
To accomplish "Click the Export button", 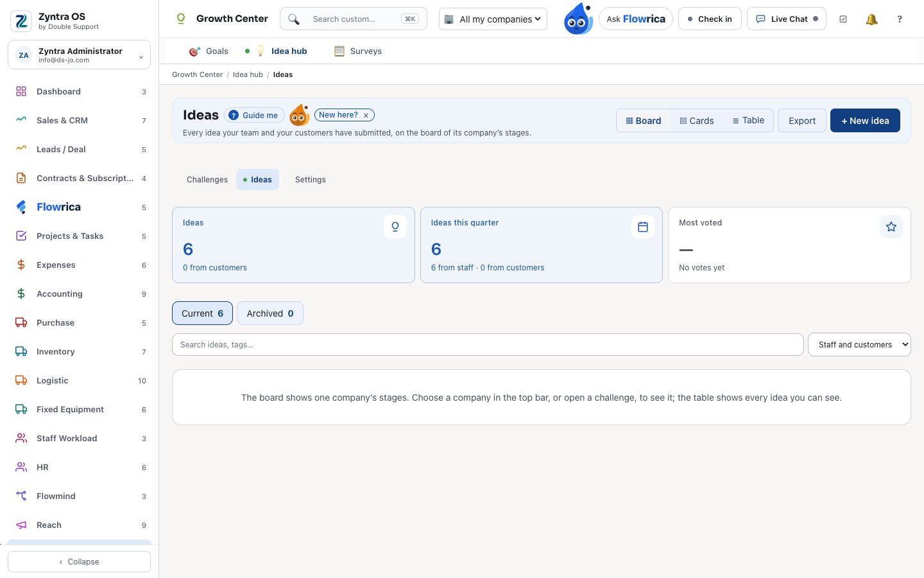I will point(802,121).
